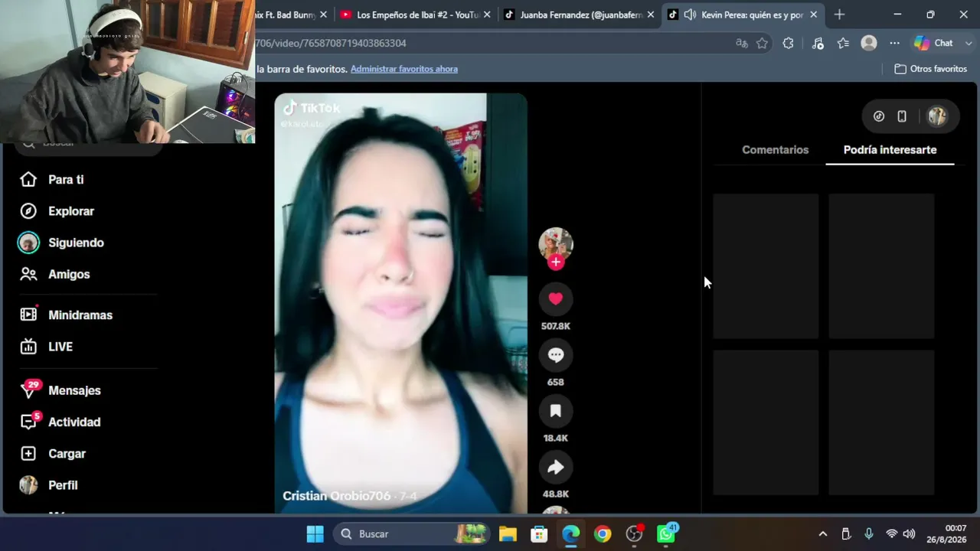Click the Cristian Orobio706 username on the video
The height and width of the screenshot is (551, 980).
click(337, 496)
